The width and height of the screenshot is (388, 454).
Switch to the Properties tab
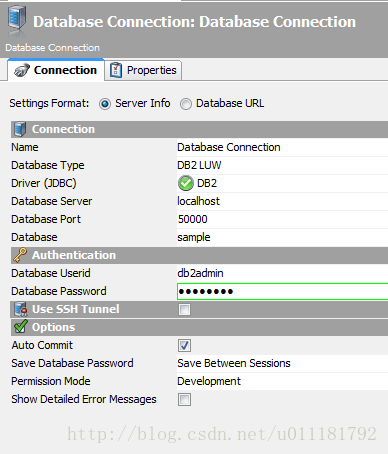tap(143, 70)
